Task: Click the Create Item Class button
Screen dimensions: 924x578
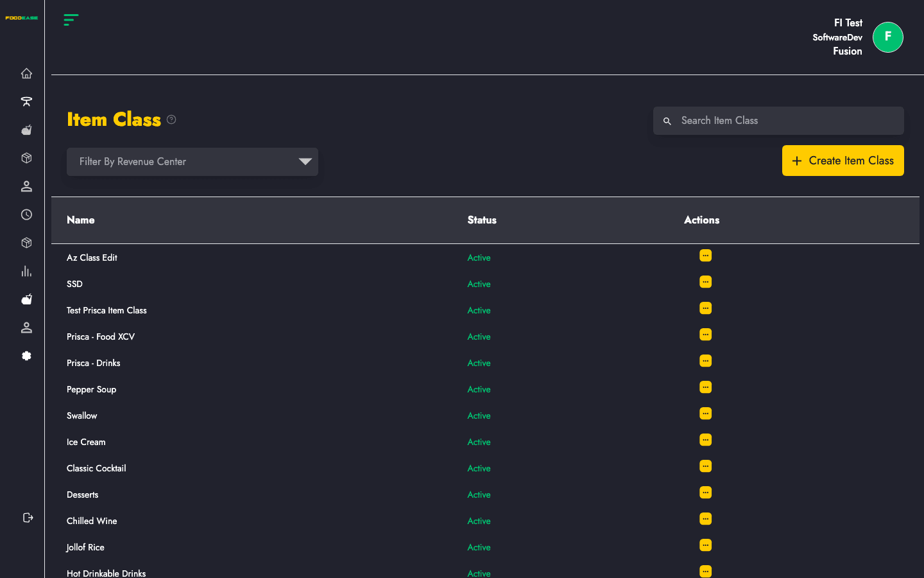Action: [x=843, y=161]
